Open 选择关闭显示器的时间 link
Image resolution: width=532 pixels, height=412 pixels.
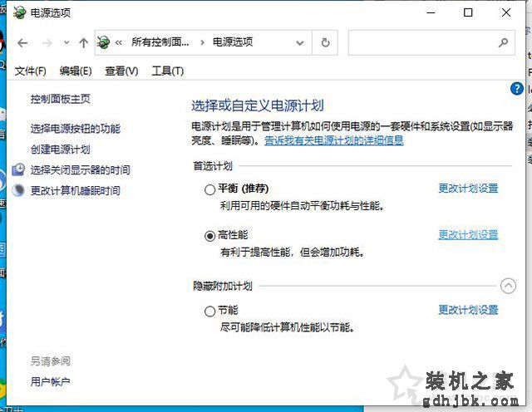click(x=80, y=170)
